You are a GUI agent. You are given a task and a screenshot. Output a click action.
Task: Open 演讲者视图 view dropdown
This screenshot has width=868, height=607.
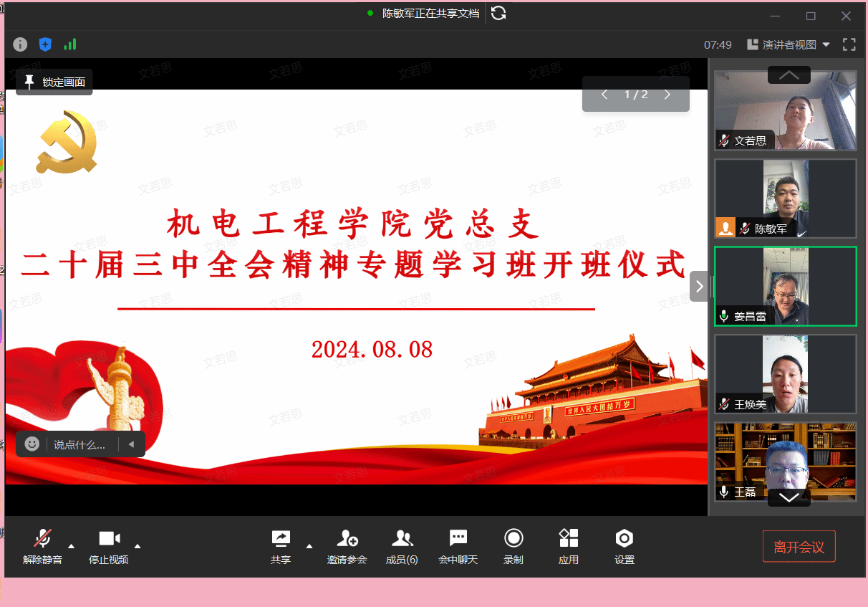pyautogui.click(x=789, y=44)
